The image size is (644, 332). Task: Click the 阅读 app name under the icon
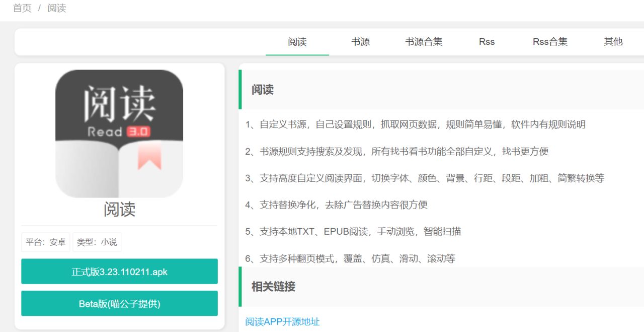click(x=119, y=210)
